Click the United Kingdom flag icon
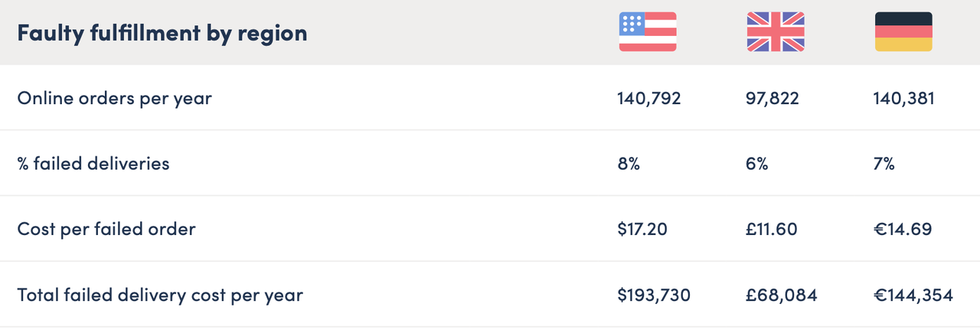Screen dimensions: 980x330 pos(776,32)
